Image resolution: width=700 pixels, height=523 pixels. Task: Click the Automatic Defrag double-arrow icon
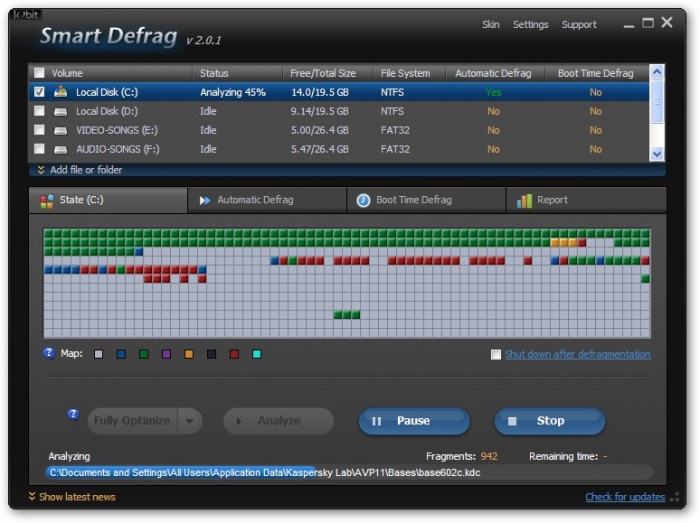[205, 200]
